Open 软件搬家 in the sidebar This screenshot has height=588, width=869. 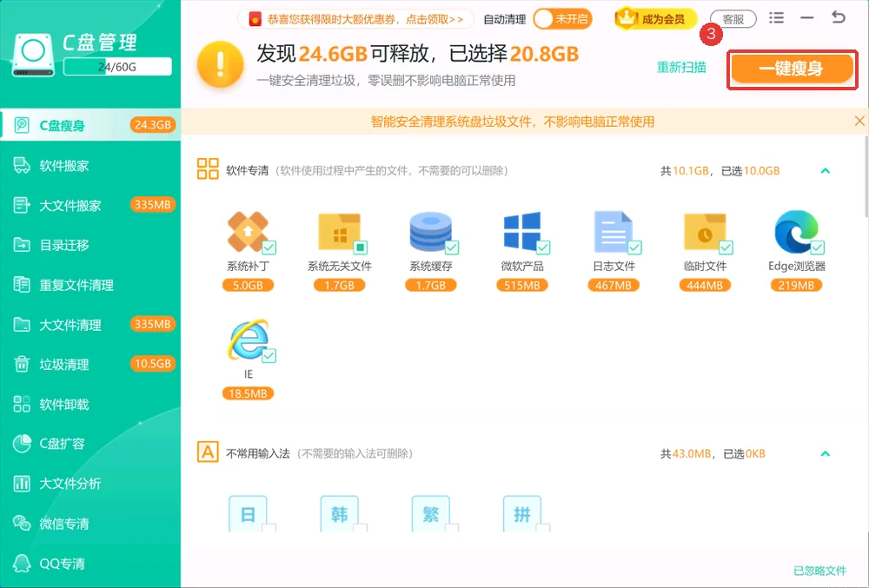(90, 165)
